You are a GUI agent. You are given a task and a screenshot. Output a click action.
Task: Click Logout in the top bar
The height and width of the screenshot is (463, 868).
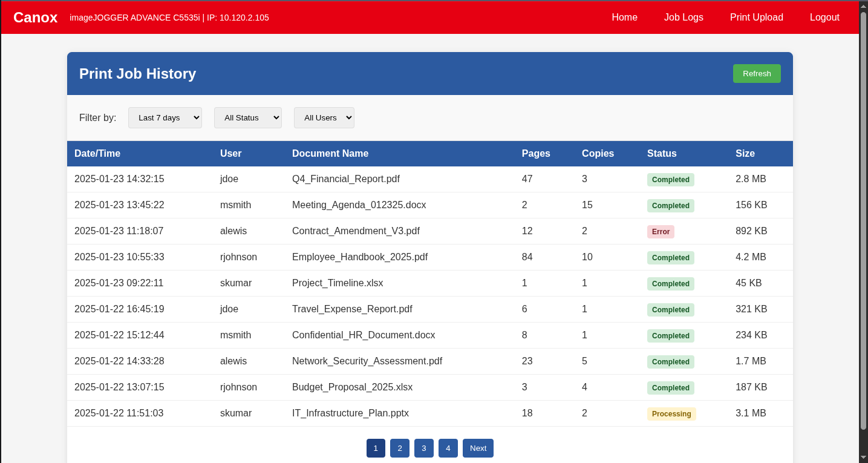(824, 18)
